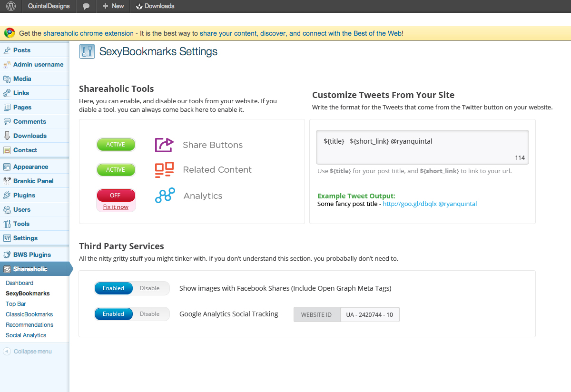The image size is (571, 392).
Task: Click the Comments speech bubble sidebar icon
Action: (x=7, y=121)
